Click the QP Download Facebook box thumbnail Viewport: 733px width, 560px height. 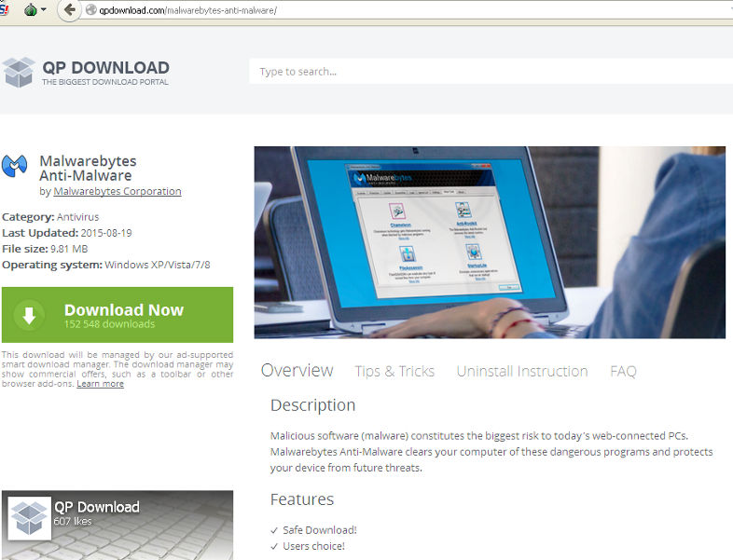point(30,518)
